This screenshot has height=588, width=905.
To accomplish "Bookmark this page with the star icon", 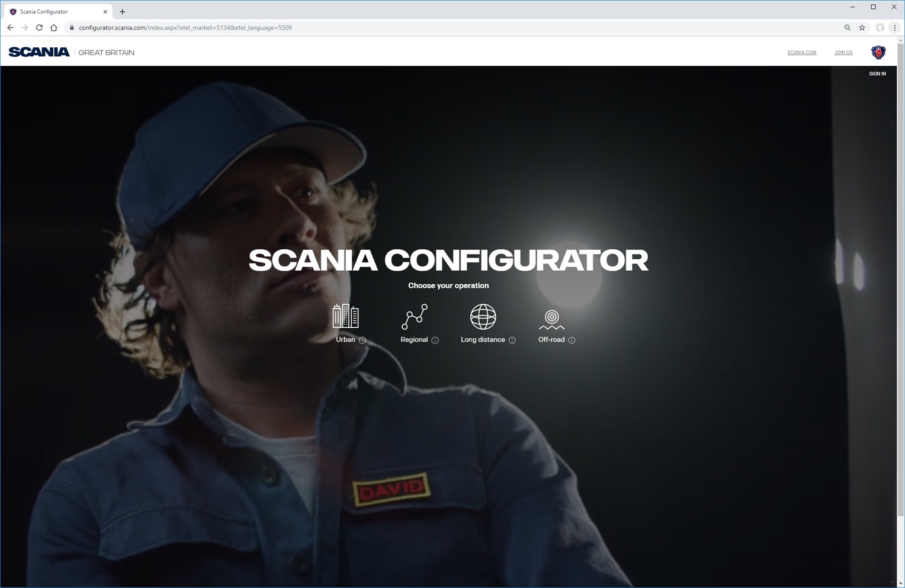I will 862,27.
